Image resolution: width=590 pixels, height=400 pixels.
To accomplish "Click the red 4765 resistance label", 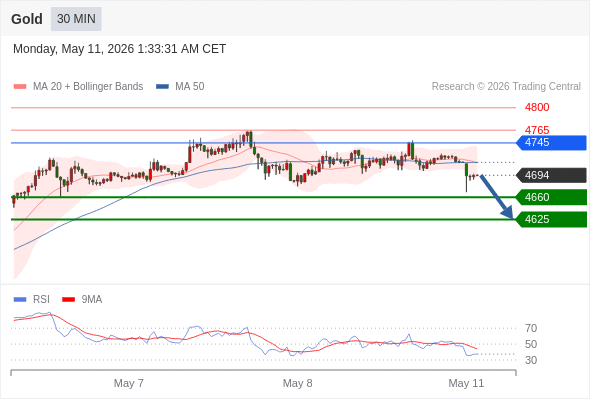I will coord(537,130).
